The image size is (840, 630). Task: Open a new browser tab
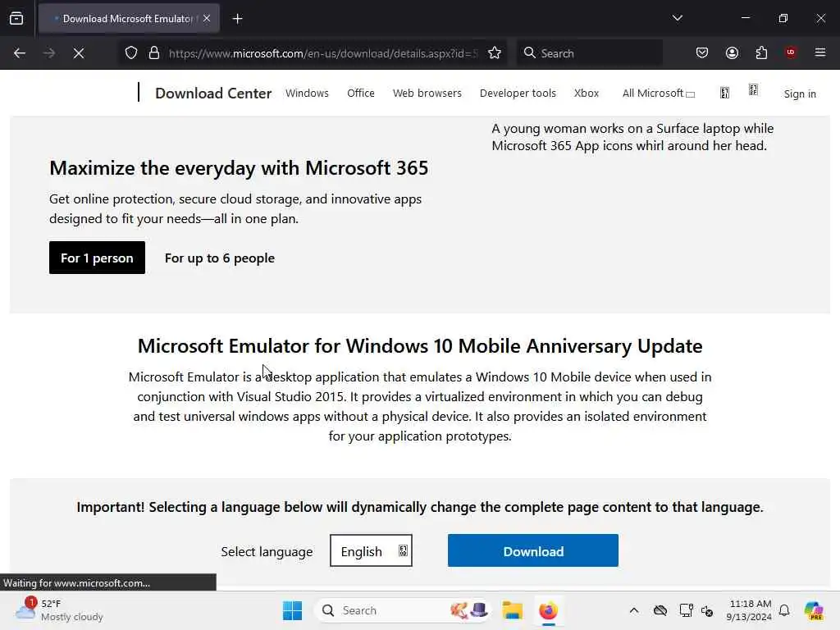[x=237, y=19]
